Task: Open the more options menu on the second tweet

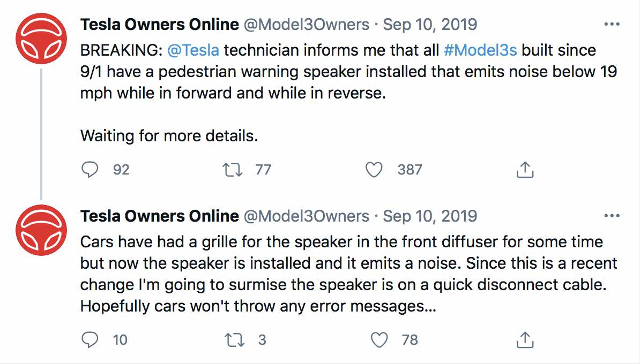Action: click(611, 215)
